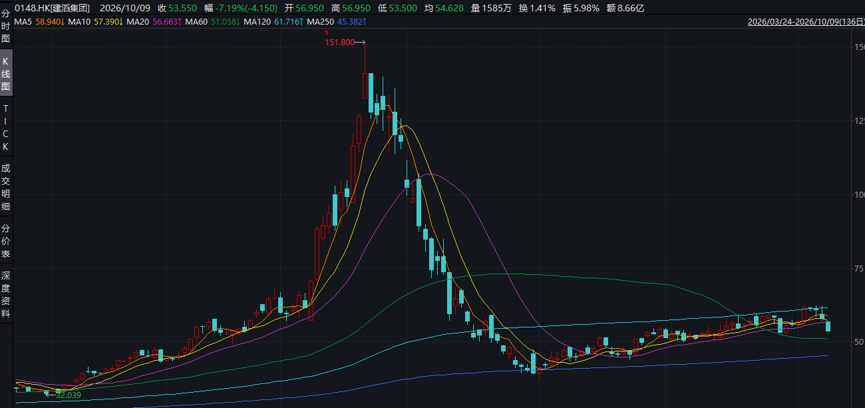Select the K线图 candlestick tab
Screen dimensions: 865x408
pos(6,74)
